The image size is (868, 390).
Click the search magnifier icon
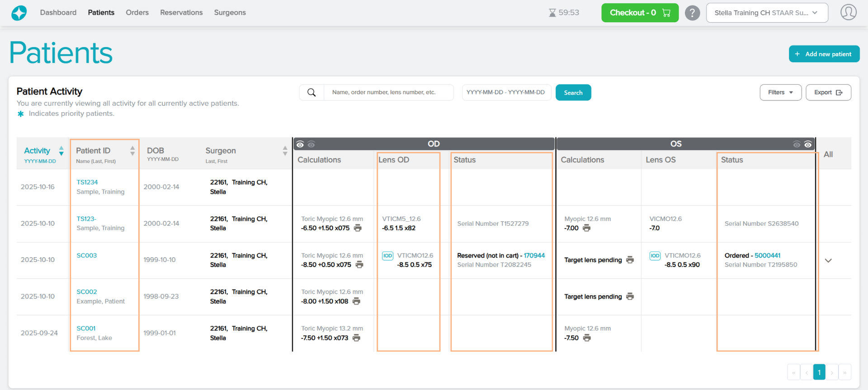[x=311, y=93]
